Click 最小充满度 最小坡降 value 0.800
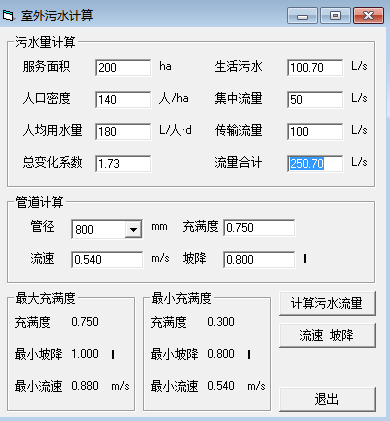This screenshot has width=390, height=421. pos(221,354)
